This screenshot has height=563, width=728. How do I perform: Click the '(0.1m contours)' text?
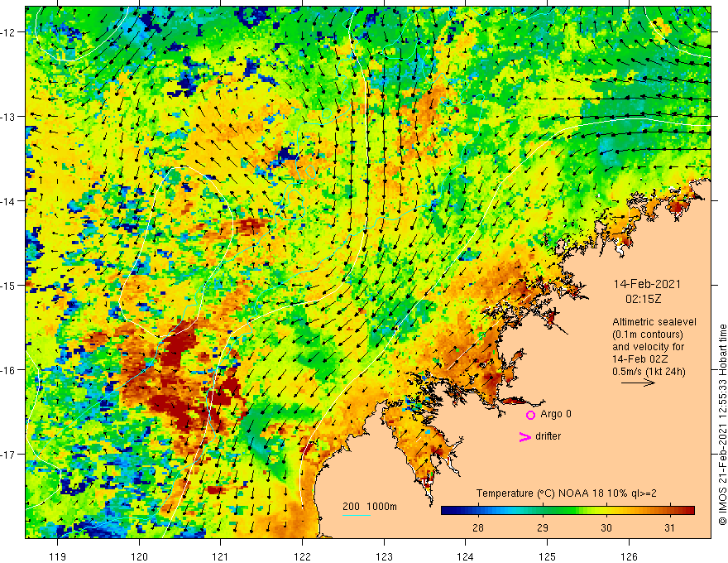tap(648, 334)
